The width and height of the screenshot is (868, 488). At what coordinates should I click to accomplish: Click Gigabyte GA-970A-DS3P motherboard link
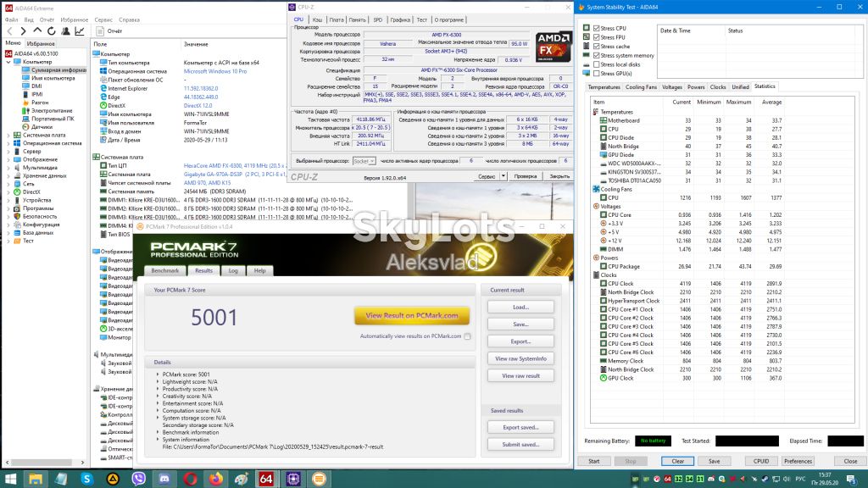tap(235, 174)
